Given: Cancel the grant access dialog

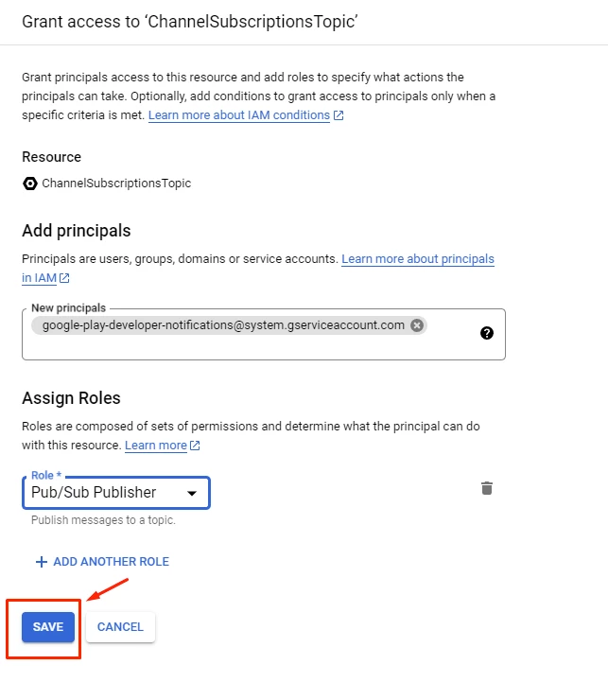Looking at the screenshot, I should [x=120, y=627].
